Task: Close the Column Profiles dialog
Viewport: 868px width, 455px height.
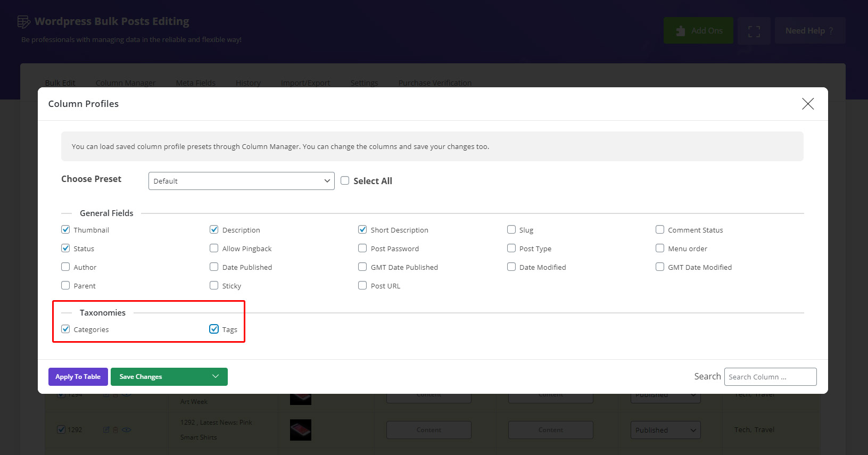Action: pyautogui.click(x=808, y=104)
